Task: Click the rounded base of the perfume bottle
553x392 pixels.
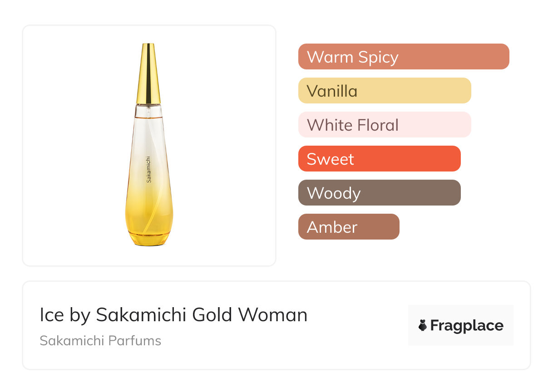Action: tap(149, 239)
